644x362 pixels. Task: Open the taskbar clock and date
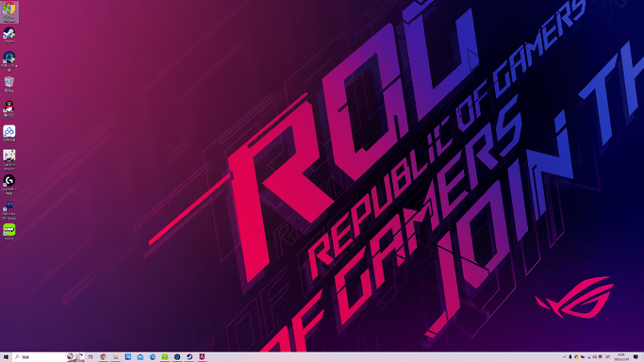621,357
